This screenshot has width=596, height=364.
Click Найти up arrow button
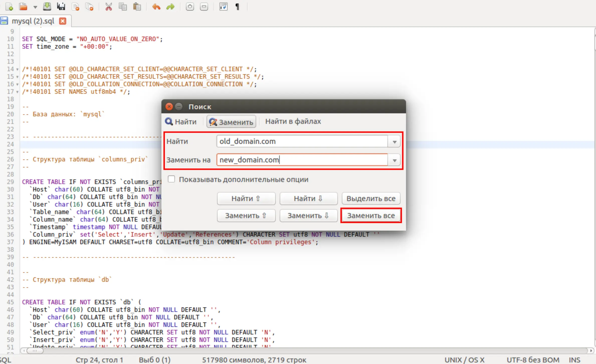click(x=246, y=199)
